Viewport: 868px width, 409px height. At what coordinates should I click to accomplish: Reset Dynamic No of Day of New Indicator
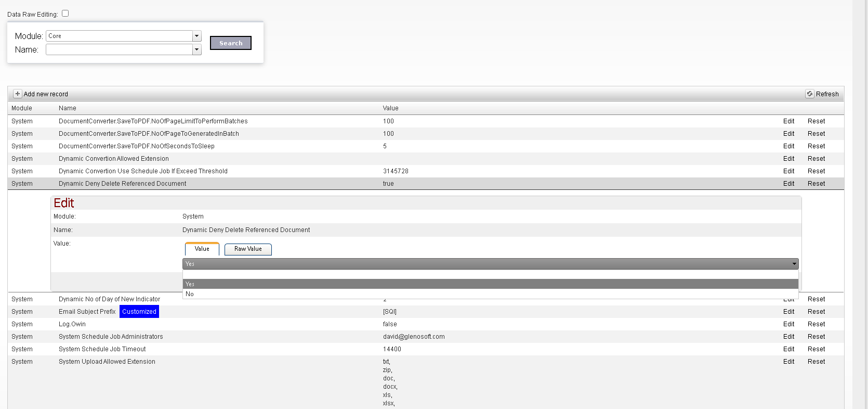tap(816, 299)
